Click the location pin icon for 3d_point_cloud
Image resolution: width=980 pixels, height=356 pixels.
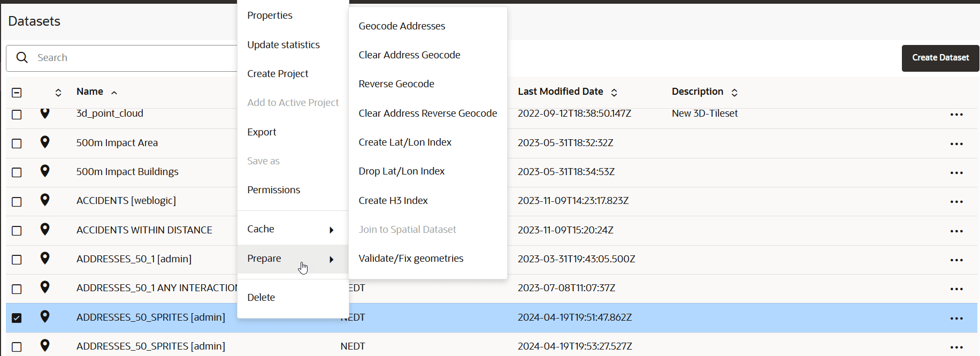tap(45, 113)
